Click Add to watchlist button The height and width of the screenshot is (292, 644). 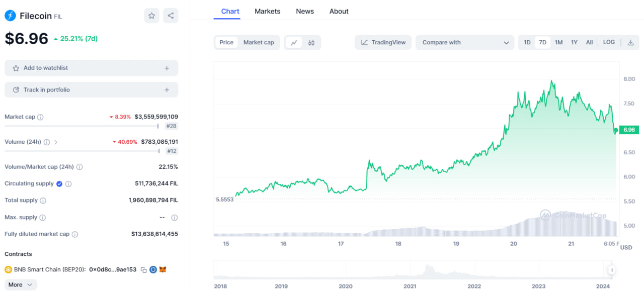tap(91, 68)
